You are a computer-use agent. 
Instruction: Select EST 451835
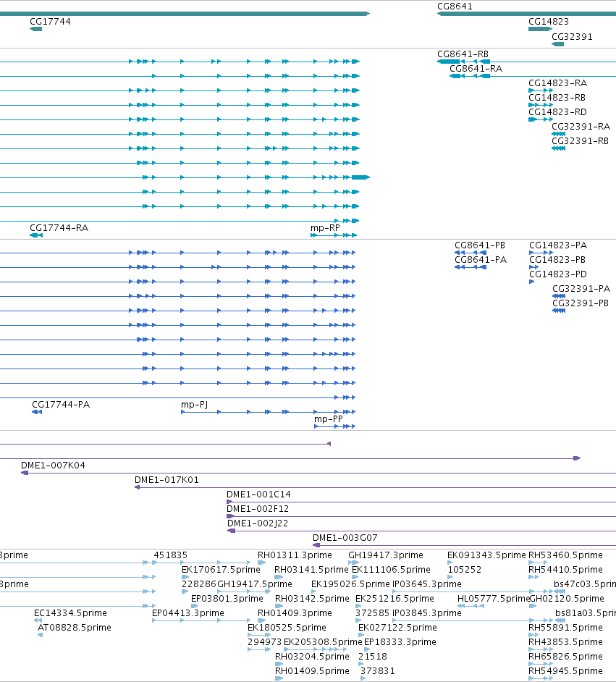click(x=170, y=555)
